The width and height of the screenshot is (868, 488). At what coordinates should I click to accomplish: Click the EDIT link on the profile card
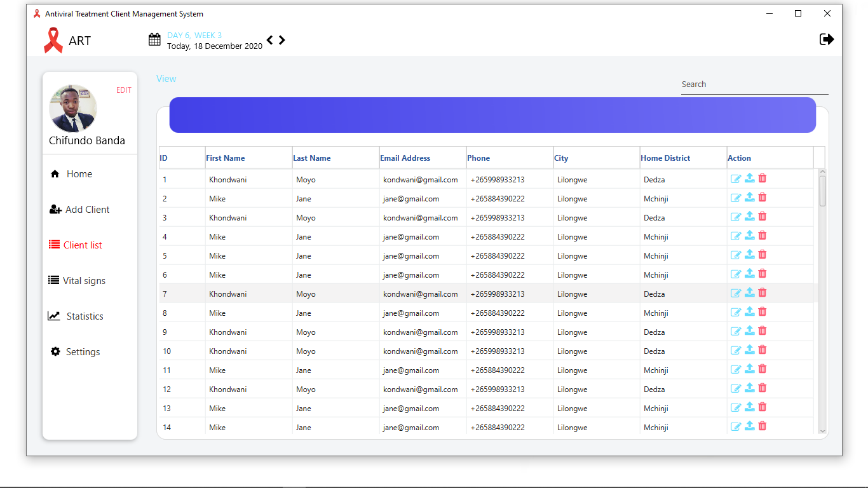point(123,90)
